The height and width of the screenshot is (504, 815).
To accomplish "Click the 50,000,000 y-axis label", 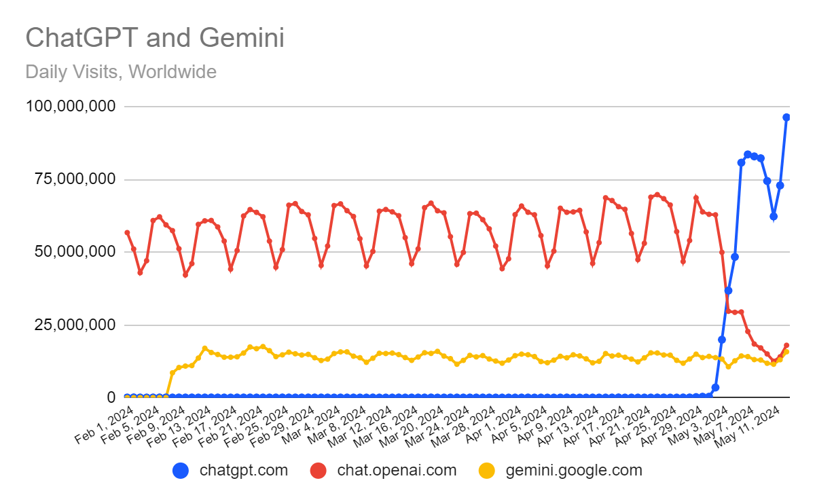I will tap(75, 252).
